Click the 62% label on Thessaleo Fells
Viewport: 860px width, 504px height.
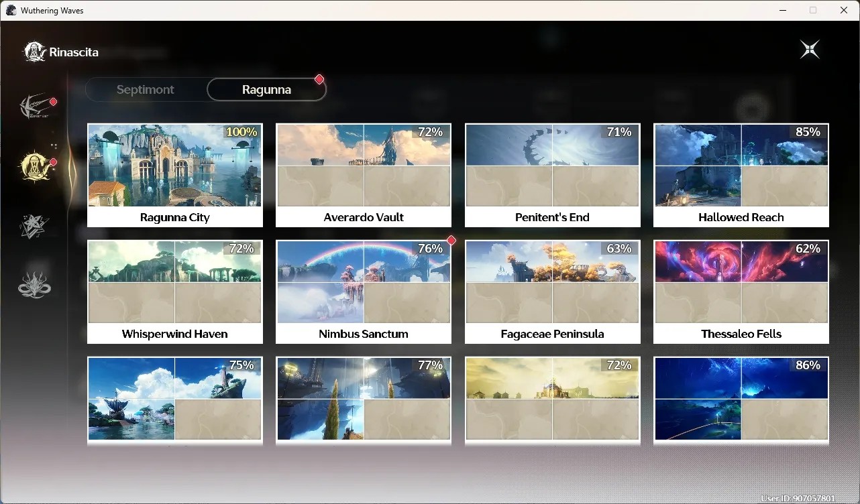pyautogui.click(x=808, y=249)
